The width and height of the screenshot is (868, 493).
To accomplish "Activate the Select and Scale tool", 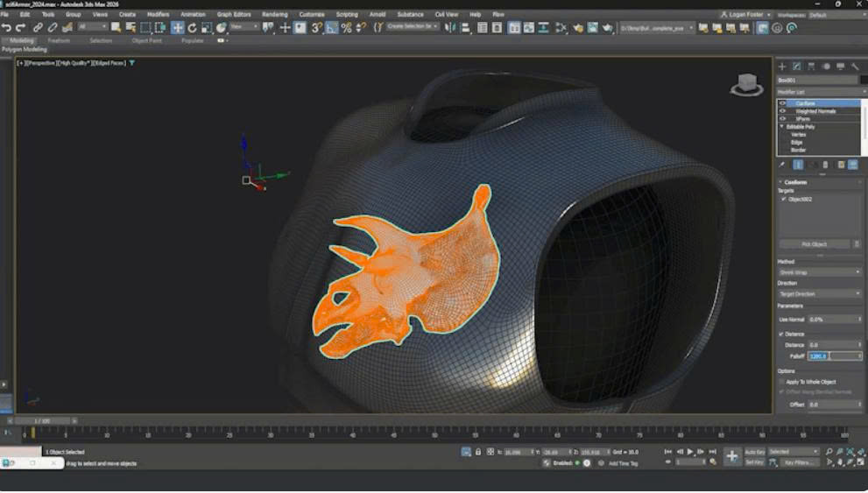I will pos(207,28).
